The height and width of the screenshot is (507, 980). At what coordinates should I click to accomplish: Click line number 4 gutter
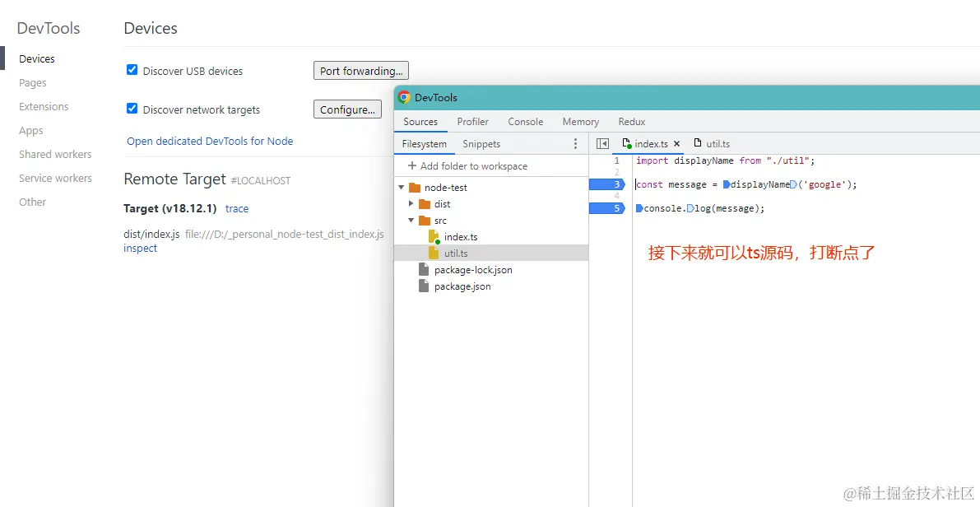[616, 196]
